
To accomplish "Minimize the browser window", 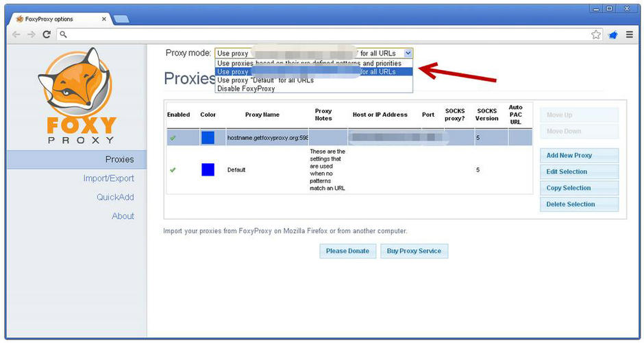I will tap(596, 8).
